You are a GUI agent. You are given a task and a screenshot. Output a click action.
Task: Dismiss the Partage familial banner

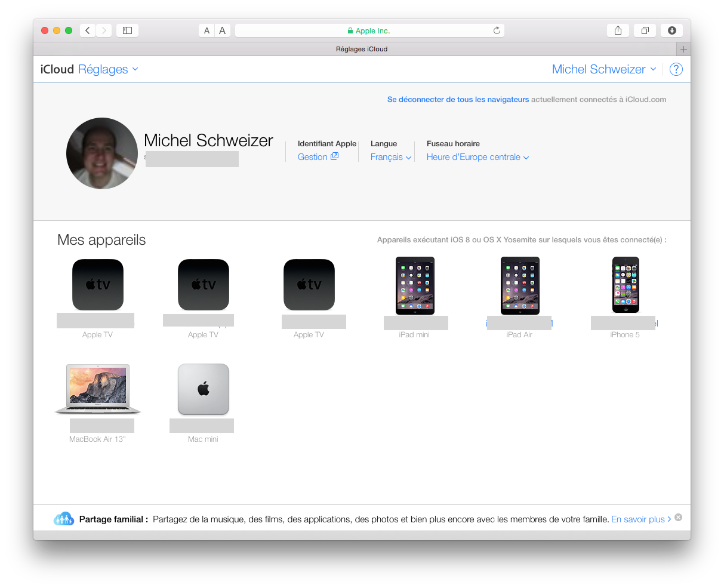click(678, 518)
